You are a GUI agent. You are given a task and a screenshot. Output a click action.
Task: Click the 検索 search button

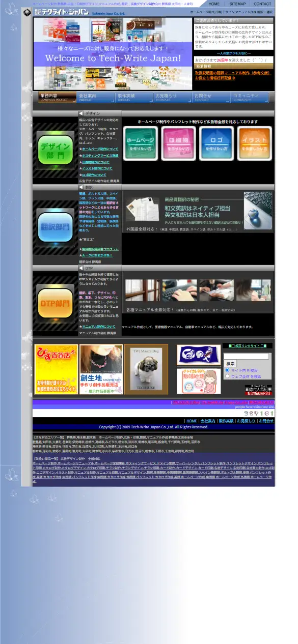coord(230,363)
